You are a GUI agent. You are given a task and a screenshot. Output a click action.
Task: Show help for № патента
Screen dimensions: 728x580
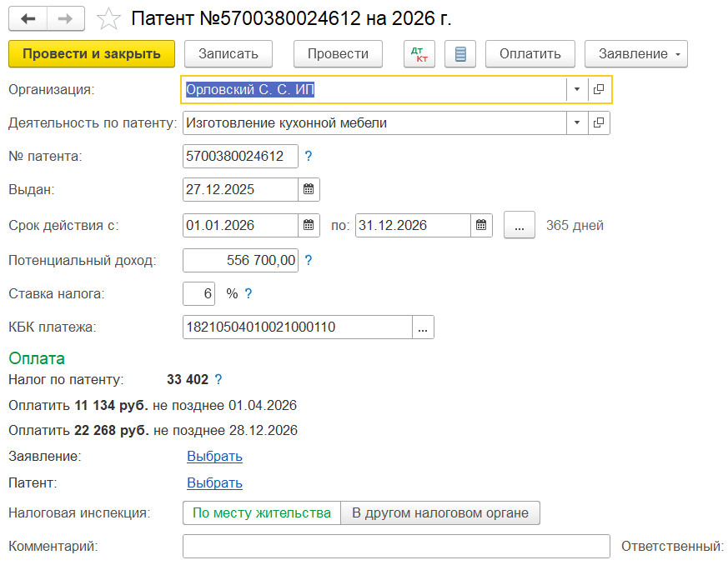pos(309,156)
